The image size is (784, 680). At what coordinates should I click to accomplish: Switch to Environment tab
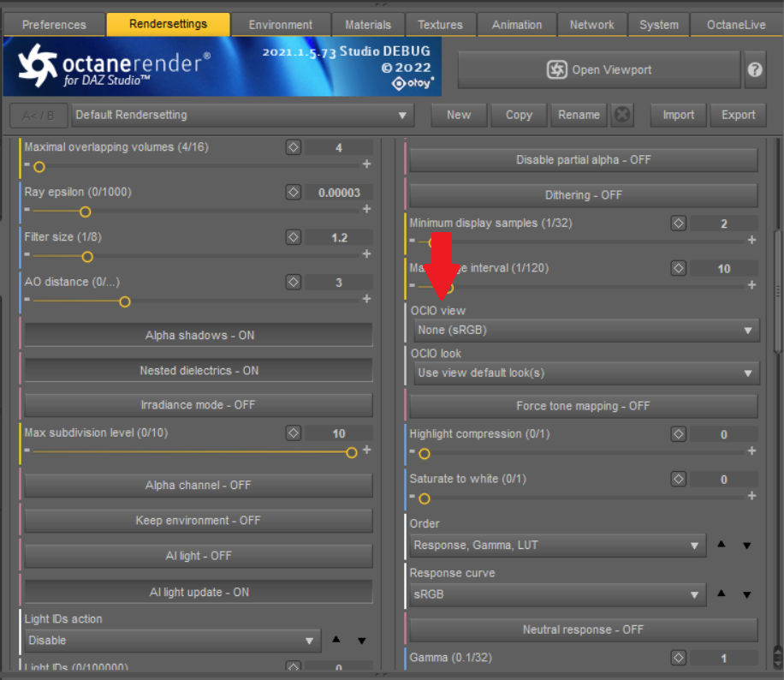pos(281,25)
